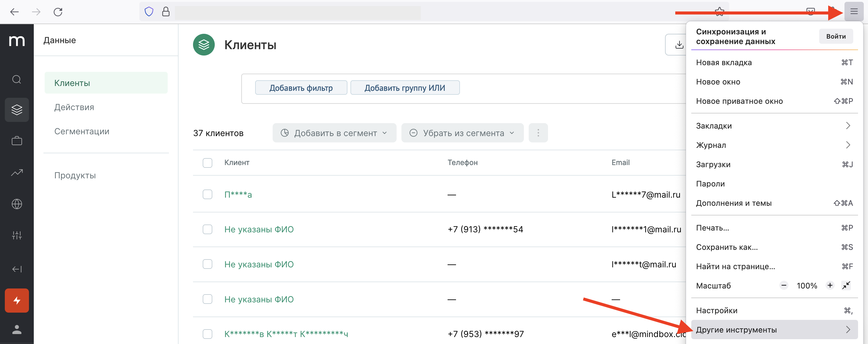Open the sliders settings icon in the sidebar
Viewport: 868px width, 344px height.
click(17, 235)
